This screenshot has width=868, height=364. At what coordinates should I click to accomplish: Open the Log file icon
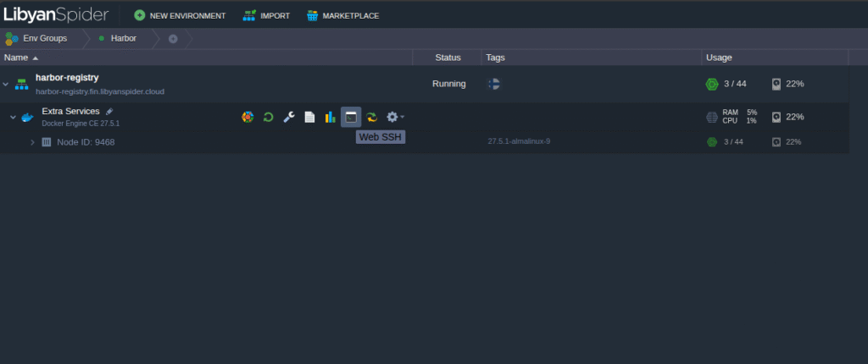point(309,117)
